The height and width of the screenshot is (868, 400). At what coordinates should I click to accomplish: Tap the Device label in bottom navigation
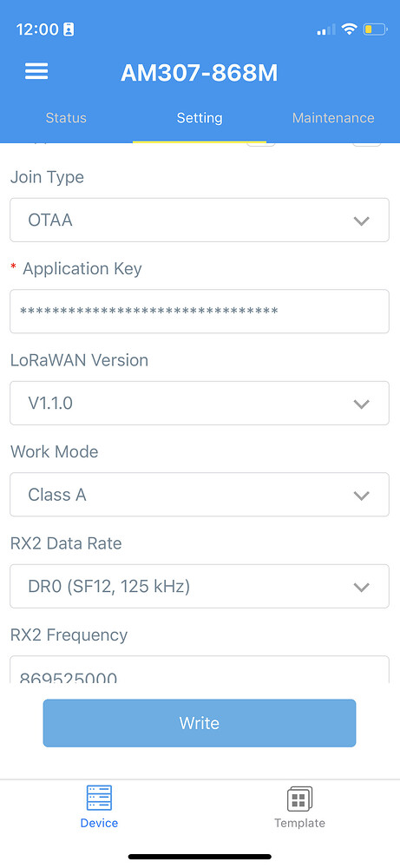tap(99, 823)
